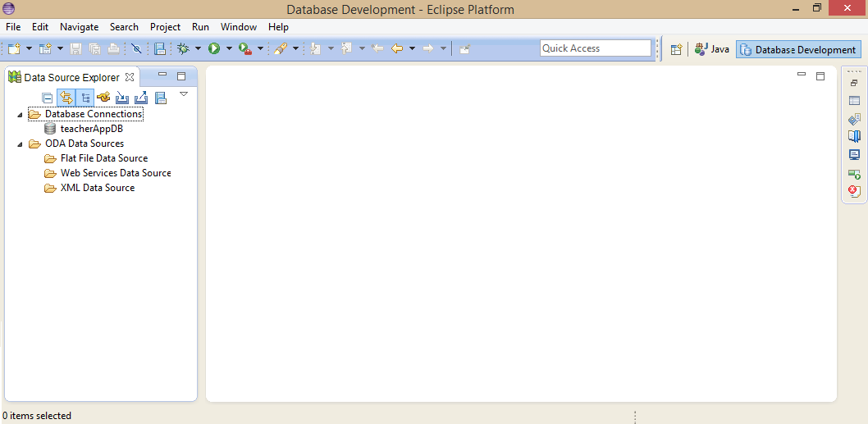The width and height of the screenshot is (868, 424).
Task: Collapse the Database Connections folder
Action: 21,115
